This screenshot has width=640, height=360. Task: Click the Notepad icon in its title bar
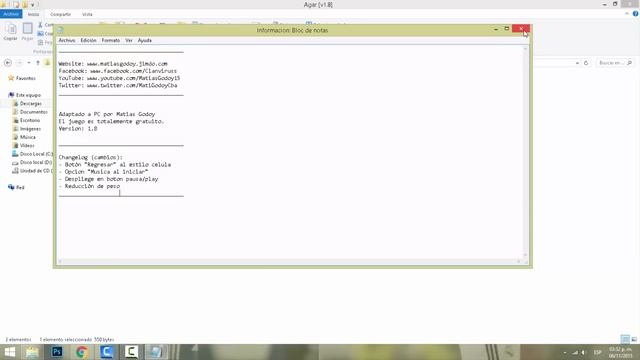point(60,30)
